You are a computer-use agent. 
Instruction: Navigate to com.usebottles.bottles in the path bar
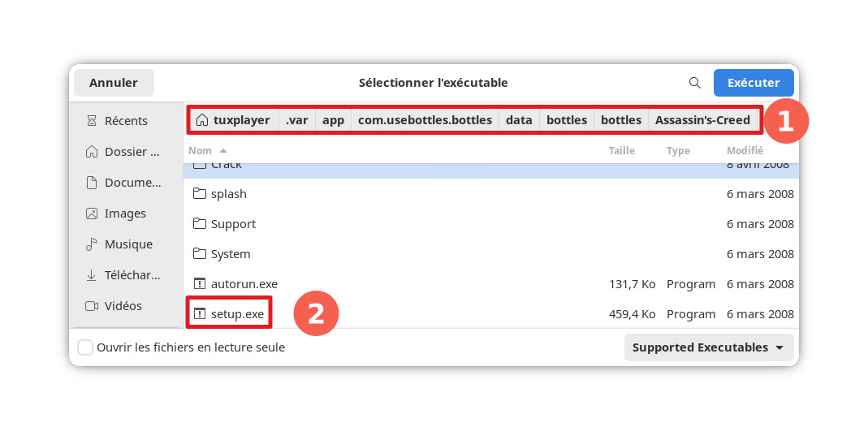tap(425, 120)
